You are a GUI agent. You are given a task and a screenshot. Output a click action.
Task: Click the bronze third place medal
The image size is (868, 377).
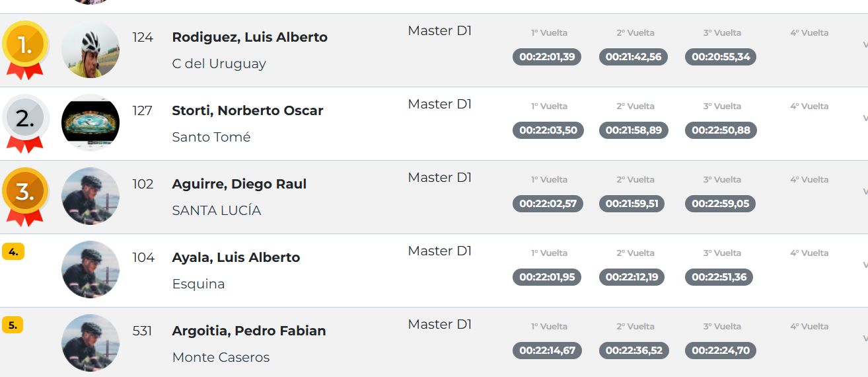(25, 192)
